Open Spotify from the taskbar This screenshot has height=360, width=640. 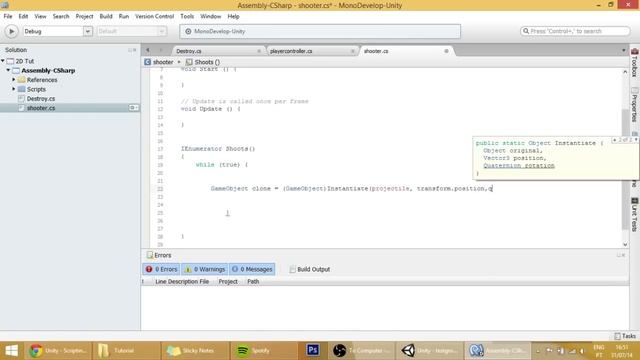click(x=264, y=351)
